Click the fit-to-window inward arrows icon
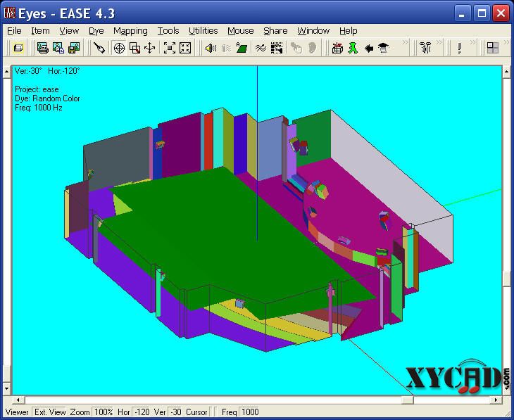514x420 pixels. (185, 48)
